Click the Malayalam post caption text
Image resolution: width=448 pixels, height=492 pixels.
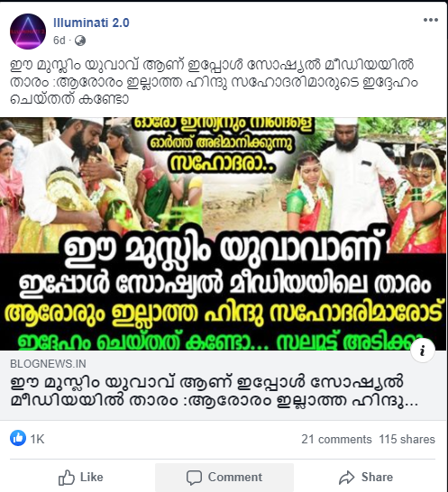(x=215, y=82)
